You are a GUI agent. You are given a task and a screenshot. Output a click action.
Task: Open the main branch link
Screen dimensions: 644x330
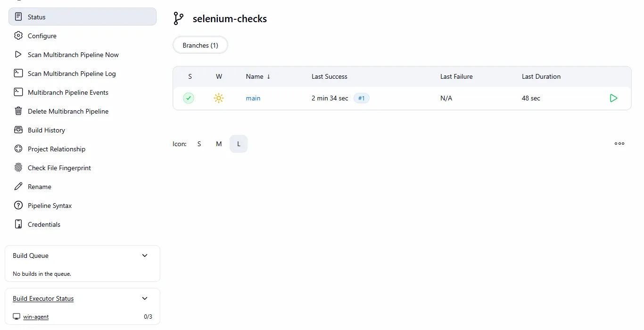tap(253, 98)
